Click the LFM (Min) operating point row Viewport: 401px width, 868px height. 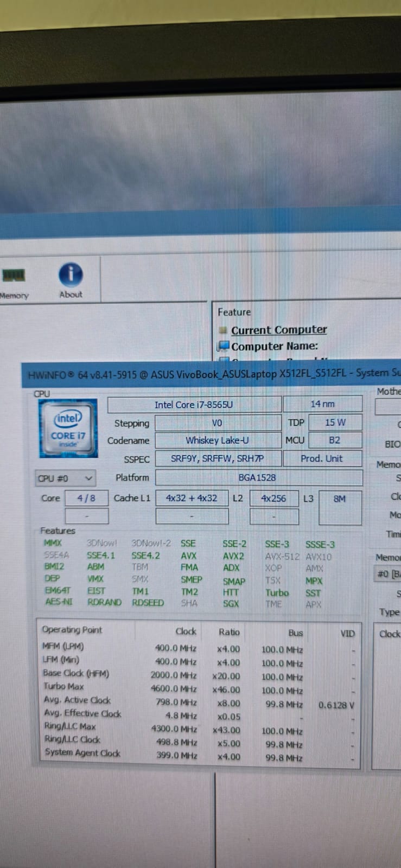[199, 661]
